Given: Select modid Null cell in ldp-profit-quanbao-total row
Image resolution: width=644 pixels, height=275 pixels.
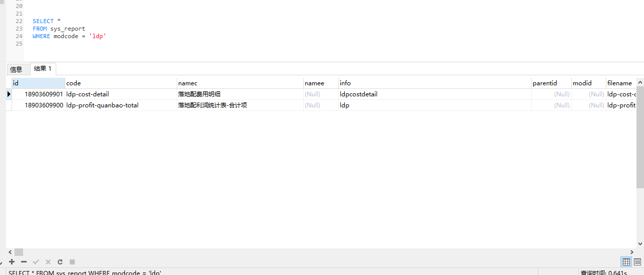Looking at the screenshot, I should (589, 105).
